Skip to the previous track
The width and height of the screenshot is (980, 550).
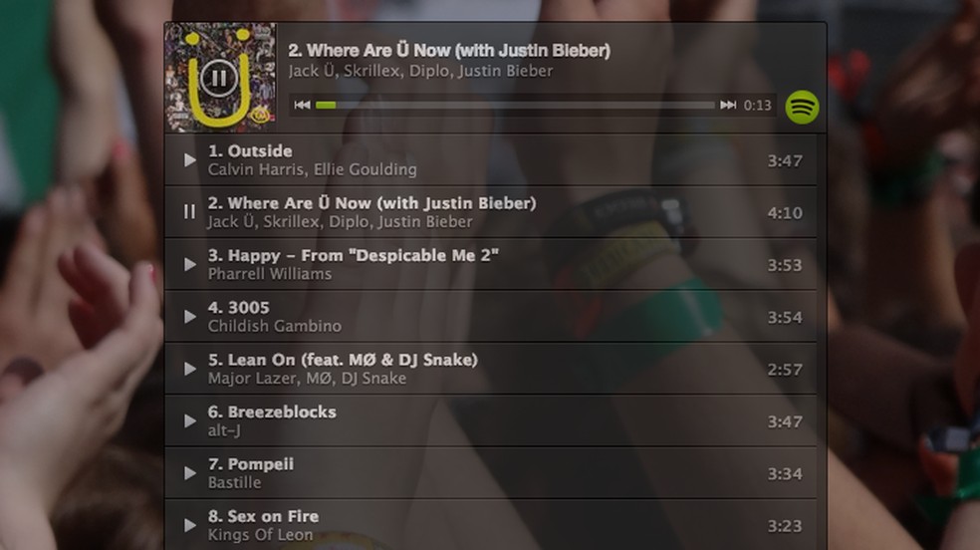tap(302, 105)
